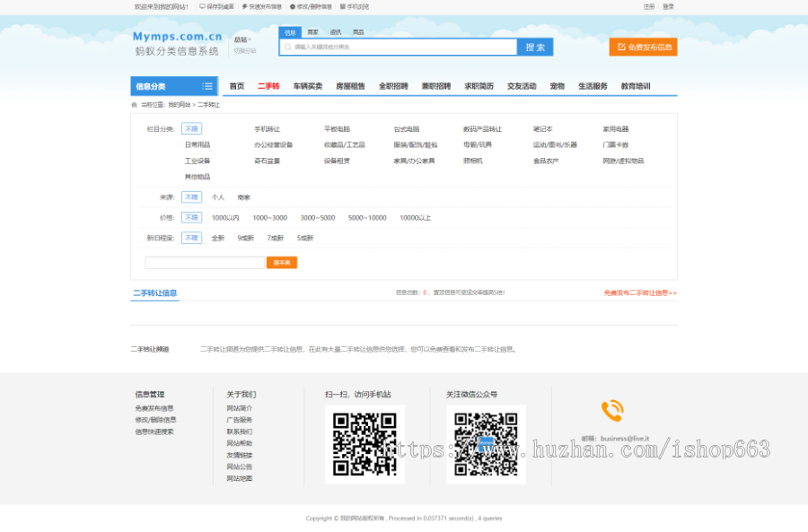Switch search tab to 商家
This screenshot has width=808, height=532.
(x=312, y=31)
